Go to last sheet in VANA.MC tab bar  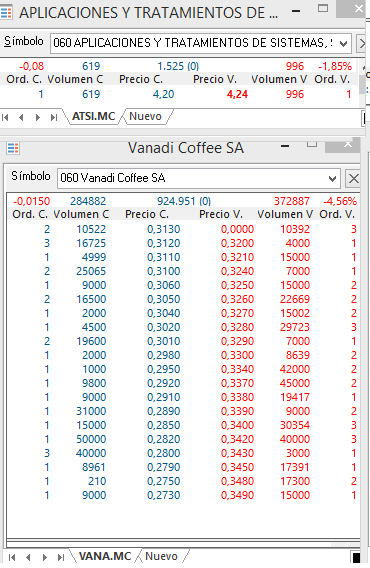point(61,557)
